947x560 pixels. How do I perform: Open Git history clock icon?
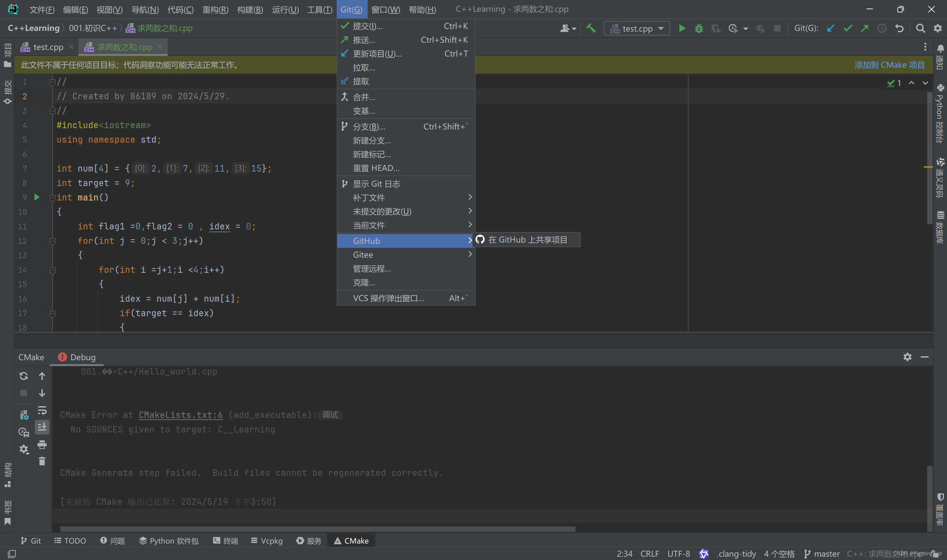(x=882, y=28)
